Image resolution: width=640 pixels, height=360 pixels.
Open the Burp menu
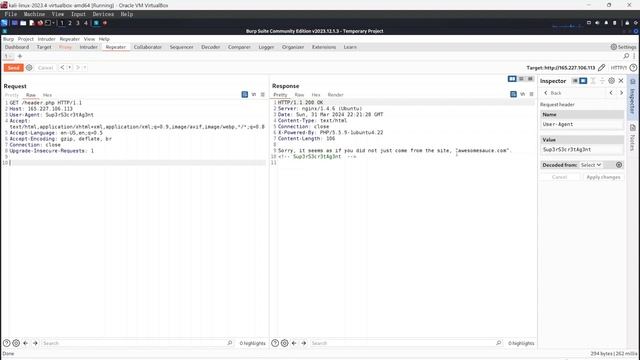click(x=8, y=39)
